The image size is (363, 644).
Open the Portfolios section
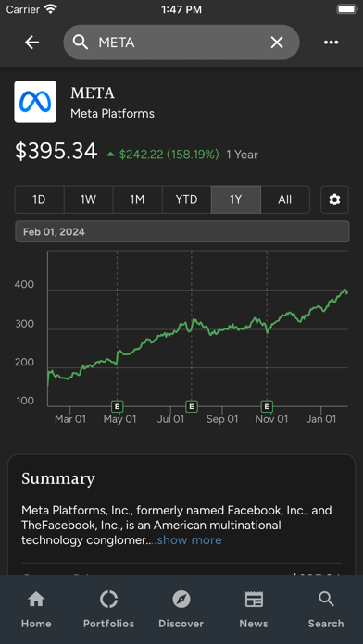point(109,610)
